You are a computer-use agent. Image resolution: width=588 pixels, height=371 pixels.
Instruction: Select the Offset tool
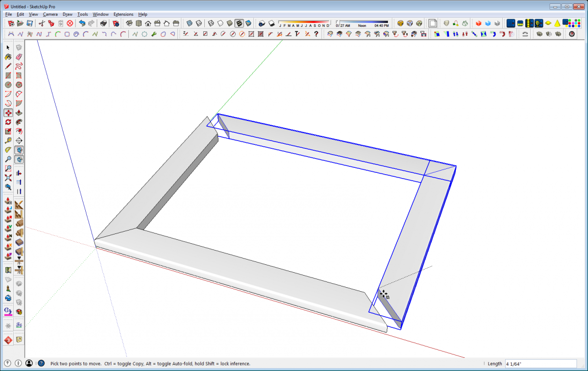tap(19, 131)
